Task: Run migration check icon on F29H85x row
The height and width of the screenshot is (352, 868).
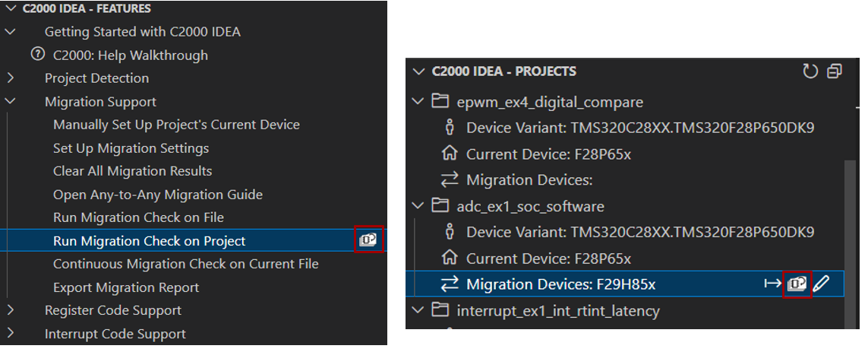Action: tap(797, 284)
